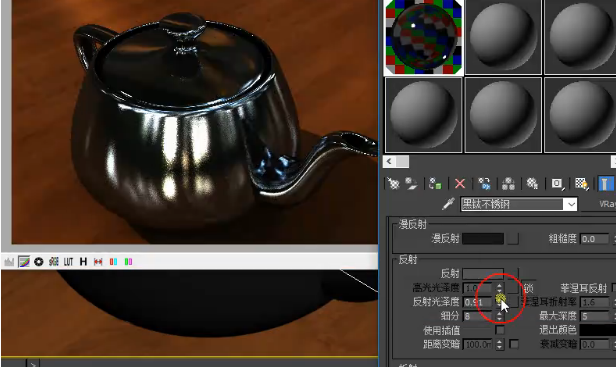Click Put to Library icon
The height and width of the screenshot is (367, 616).
(532, 184)
